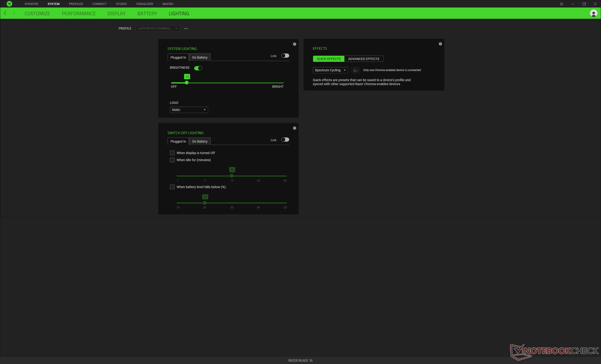Check When battery level falls below option
The image size is (601, 364).
pos(172,187)
